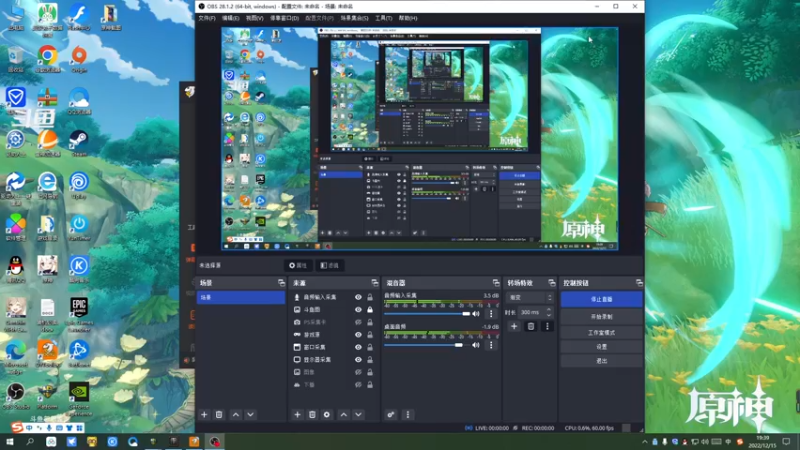Hide the 斗鱼图 source

pyautogui.click(x=358, y=310)
